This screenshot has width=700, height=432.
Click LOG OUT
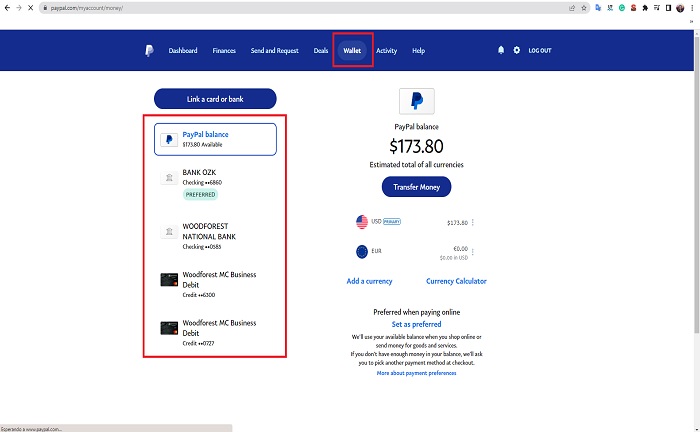pyautogui.click(x=540, y=50)
